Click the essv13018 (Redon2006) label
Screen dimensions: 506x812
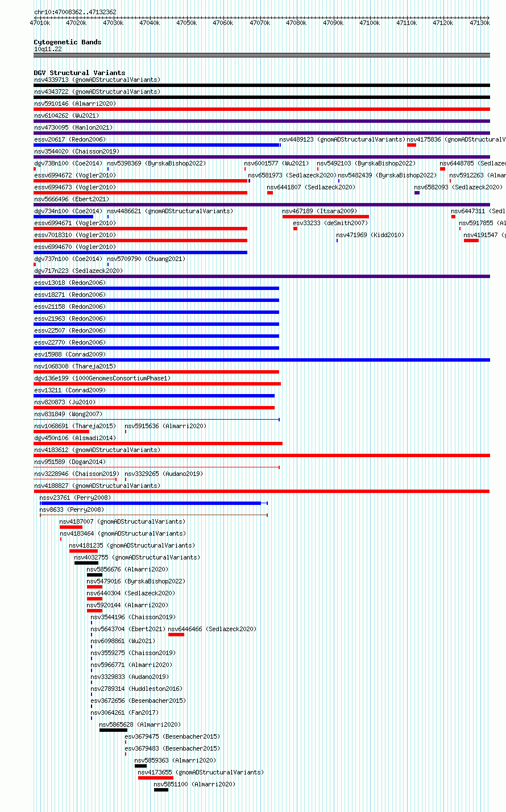pos(70,283)
